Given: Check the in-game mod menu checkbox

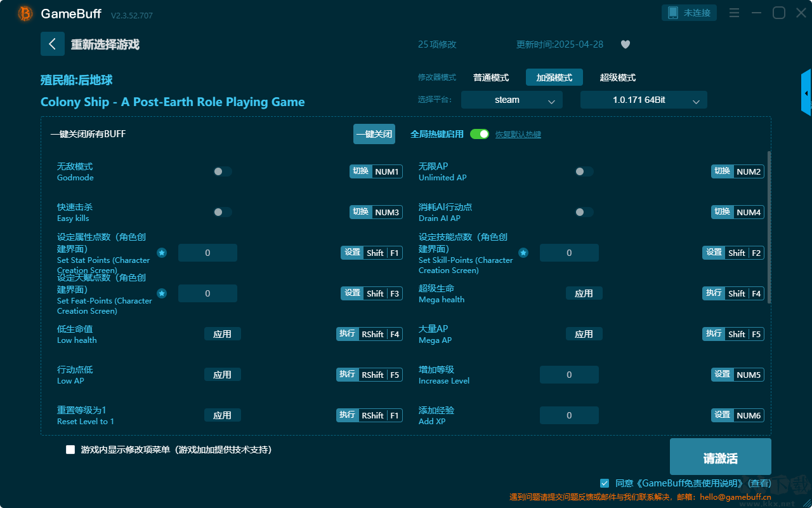Looking at the screenshot, I should [x=70, y=450].
